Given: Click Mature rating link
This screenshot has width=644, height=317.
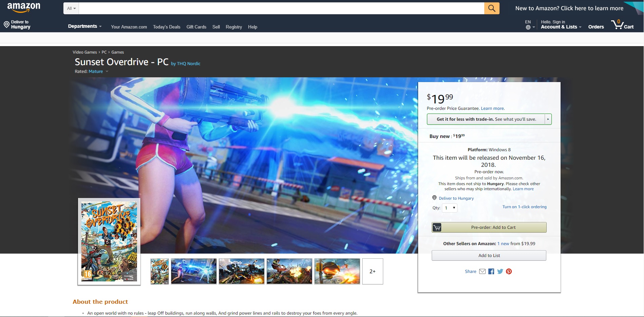Looking at the screenshot, I should (x=96, y=72).
